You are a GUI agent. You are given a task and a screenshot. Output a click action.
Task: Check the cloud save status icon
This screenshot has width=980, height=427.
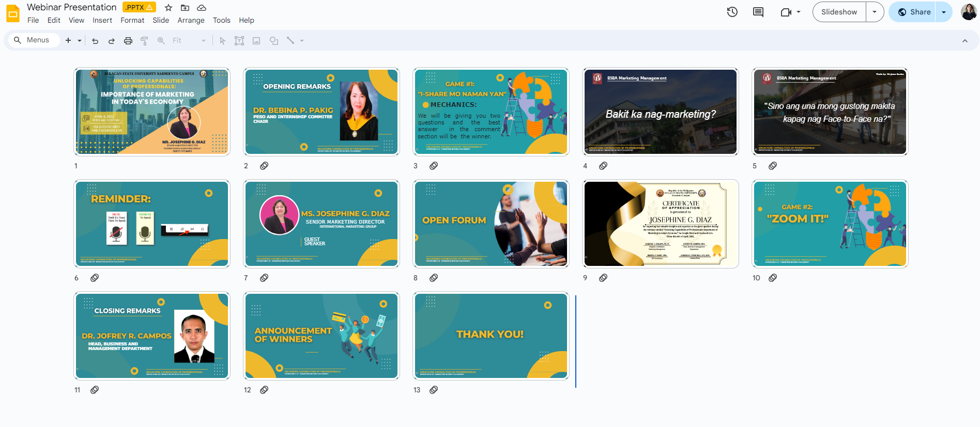(202, 8)
